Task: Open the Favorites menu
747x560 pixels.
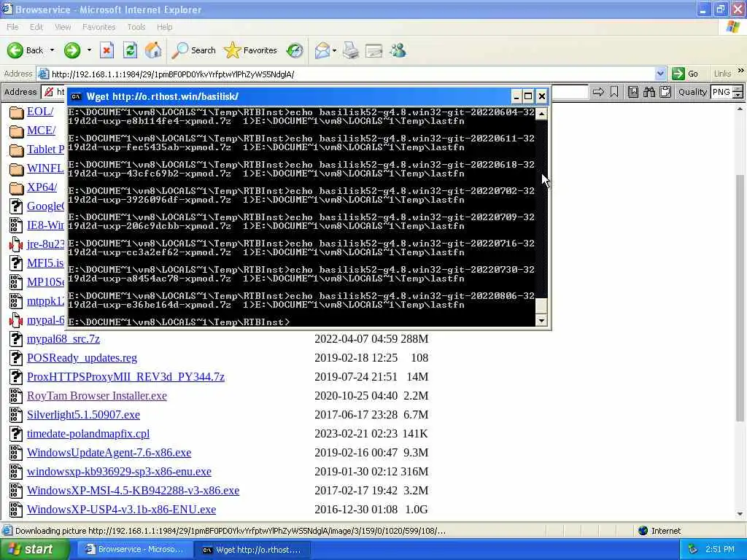Action: pos(98,27)
